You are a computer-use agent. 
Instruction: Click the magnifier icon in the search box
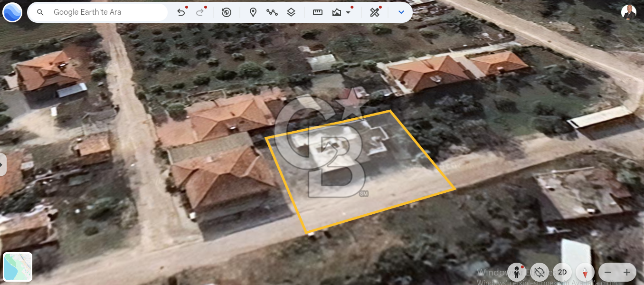(x=40, y=12)
